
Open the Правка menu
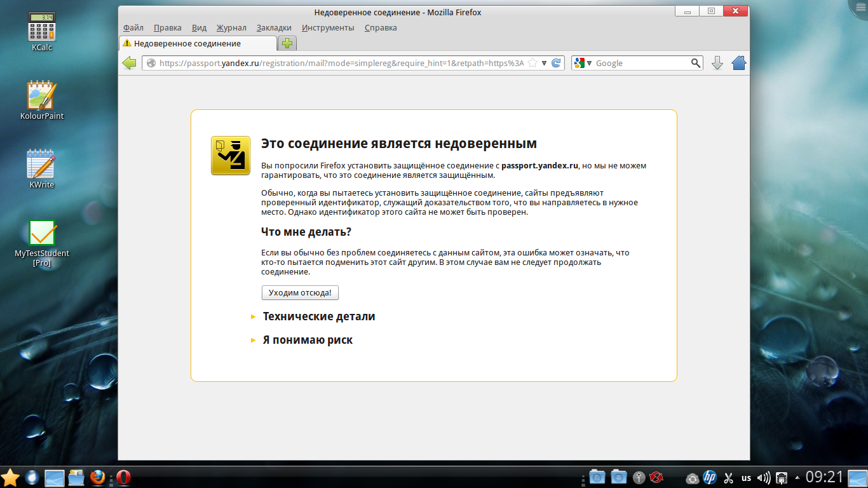(x=168, y=27)
